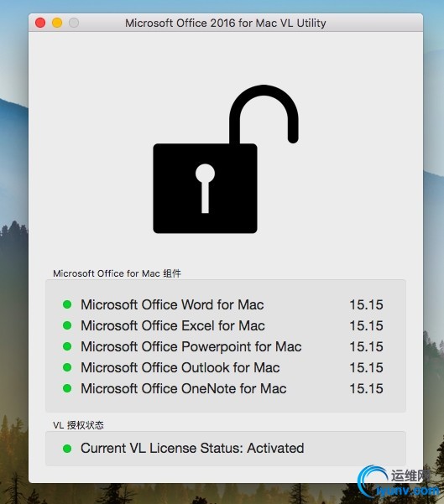Select the Microsoft Office Outlook for Mac row
The height and width of the screenshot is (504, 444).
click(223, 367)
